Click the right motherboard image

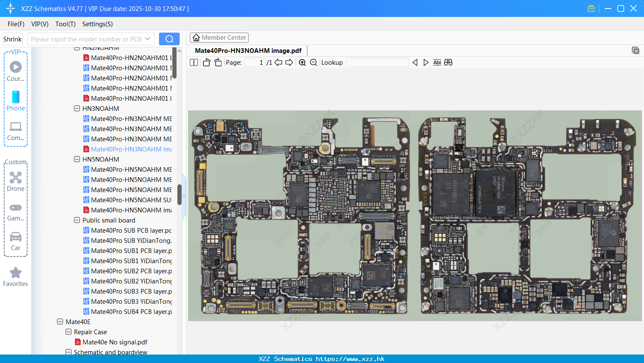click(x=527, y=216)
